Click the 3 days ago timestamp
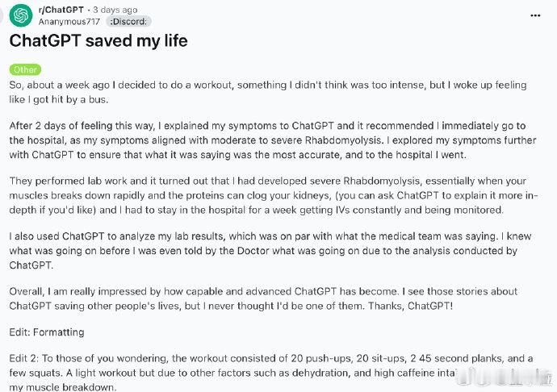Screen dimensions: 557x392 pos(115,10)
